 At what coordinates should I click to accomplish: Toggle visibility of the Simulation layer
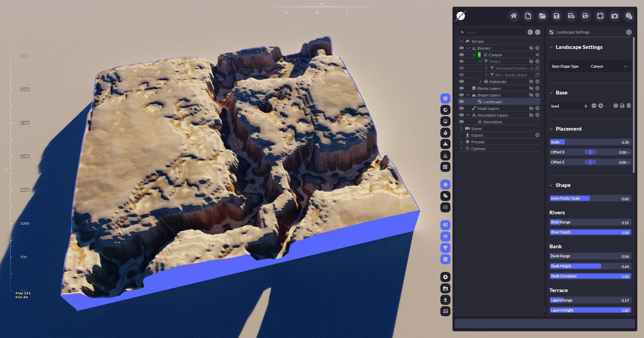coord(462,122)
